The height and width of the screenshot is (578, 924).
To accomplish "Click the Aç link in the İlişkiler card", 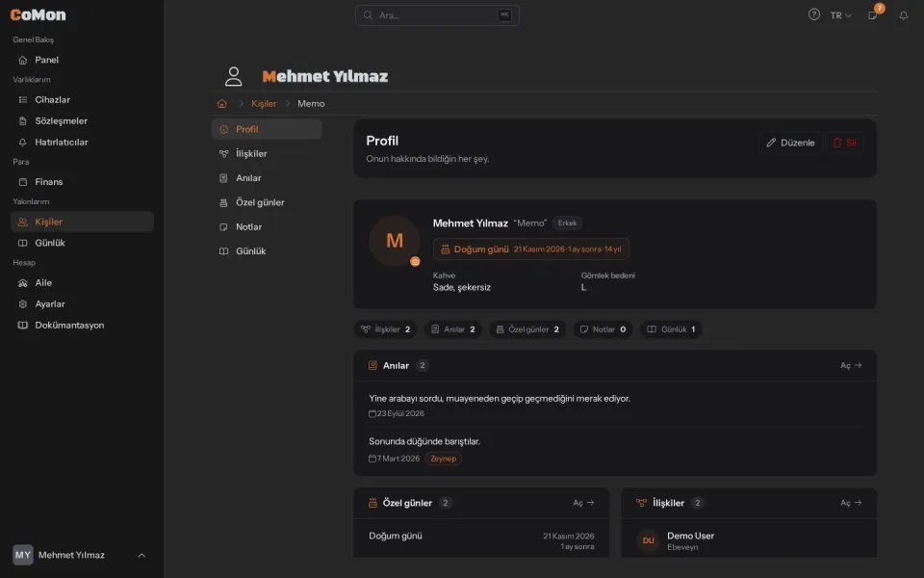I will (851, 503).
